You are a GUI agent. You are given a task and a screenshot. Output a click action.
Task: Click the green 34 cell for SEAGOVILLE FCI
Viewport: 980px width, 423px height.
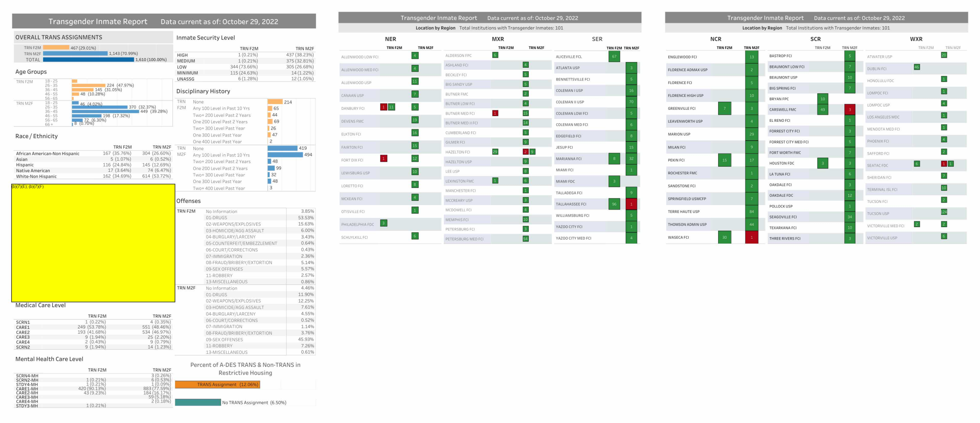(x=850, y=217)
